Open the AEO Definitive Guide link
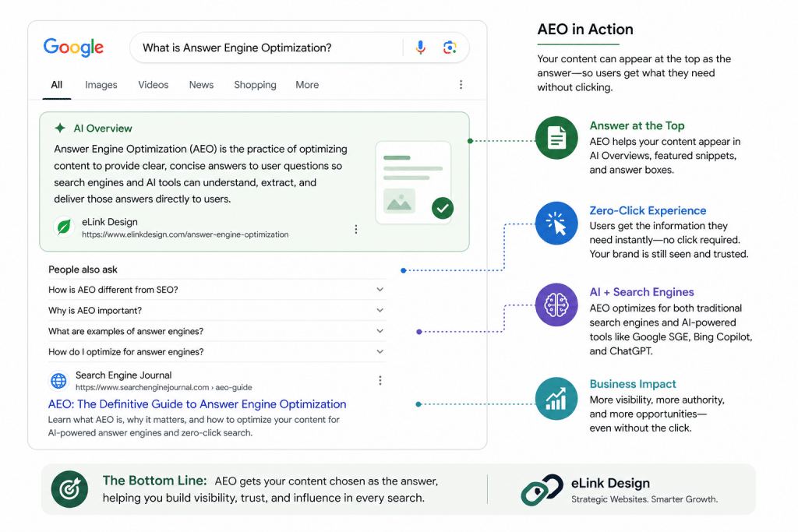 [197, 404]
